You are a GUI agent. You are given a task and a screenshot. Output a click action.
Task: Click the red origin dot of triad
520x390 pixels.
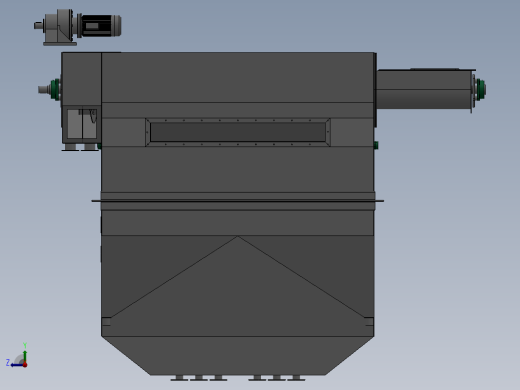point(25,365)
